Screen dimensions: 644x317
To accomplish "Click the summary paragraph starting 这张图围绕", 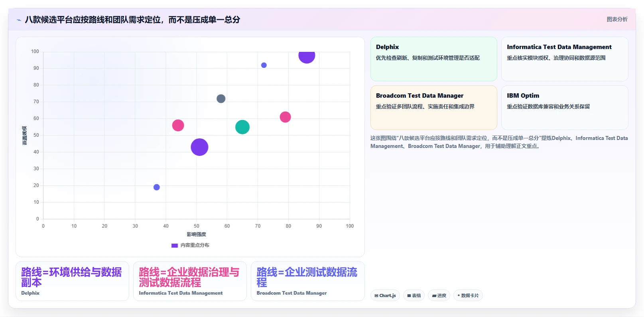I will tap(499, 142).
